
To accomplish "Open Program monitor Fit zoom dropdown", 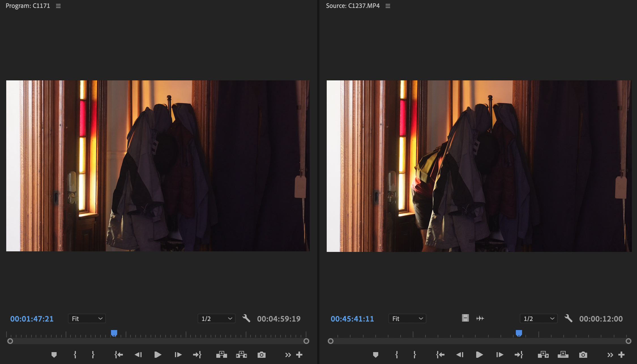I will [87, 318].
